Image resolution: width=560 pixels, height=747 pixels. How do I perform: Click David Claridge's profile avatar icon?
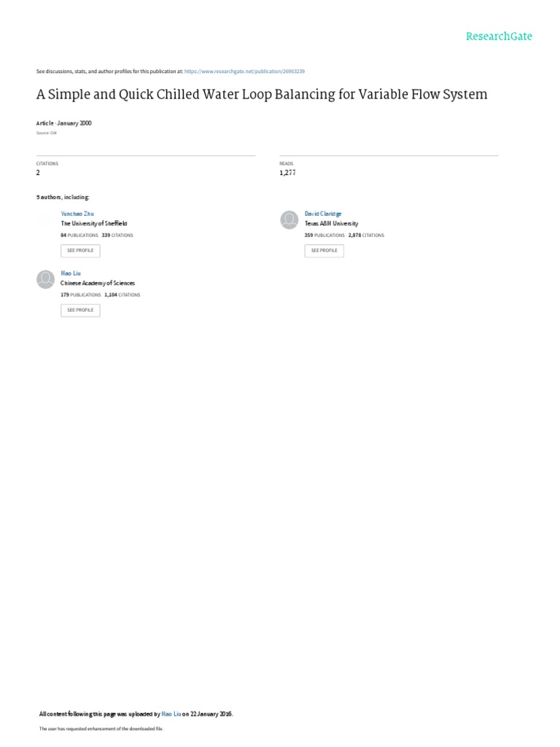pos(289,220)
